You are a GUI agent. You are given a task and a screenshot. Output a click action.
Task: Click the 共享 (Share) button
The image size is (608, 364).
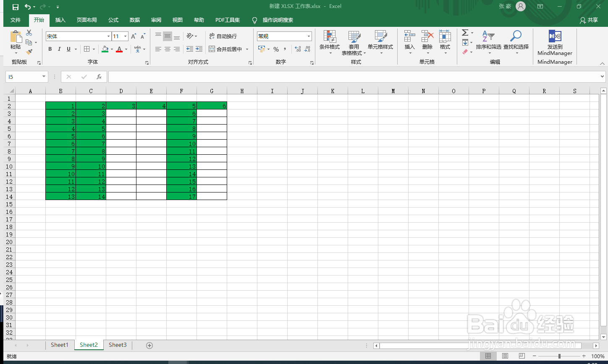tap(589, 20)
